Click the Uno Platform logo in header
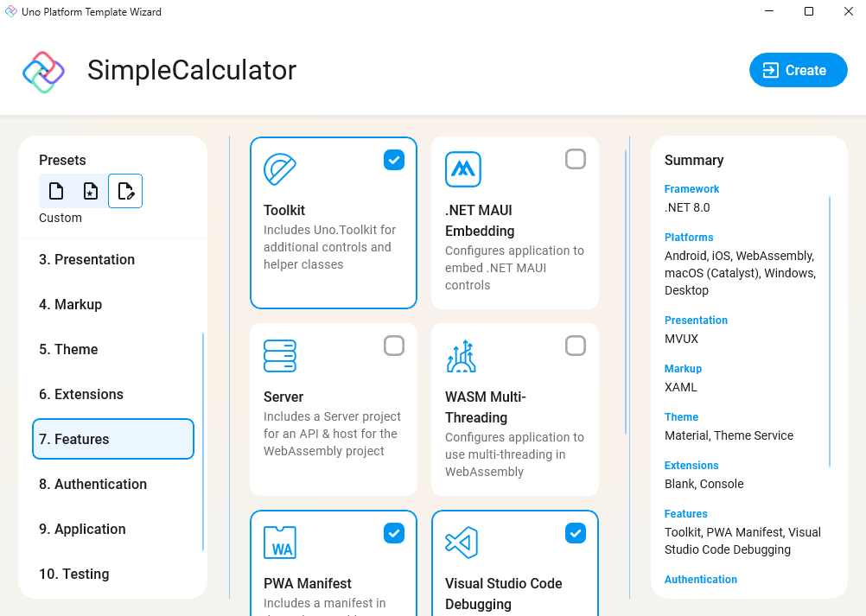 (43, 69)
